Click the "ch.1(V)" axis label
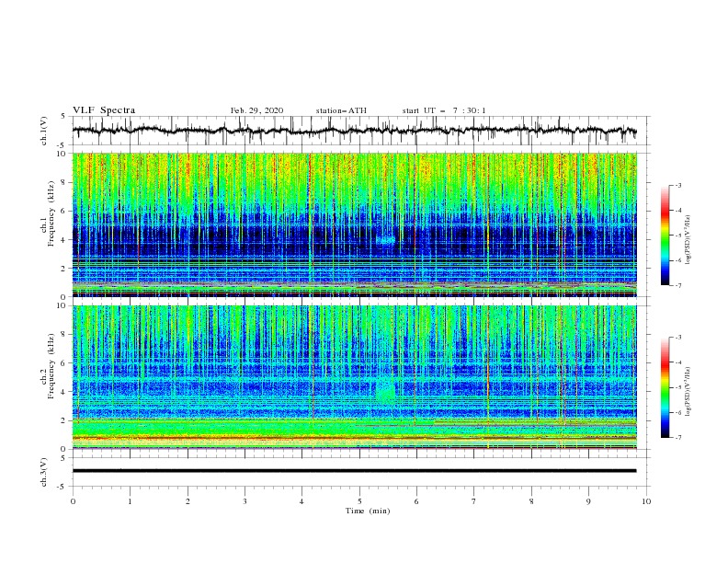Image resolution: width=728 pixels, height=563 pixels. (x=44, y=131)
